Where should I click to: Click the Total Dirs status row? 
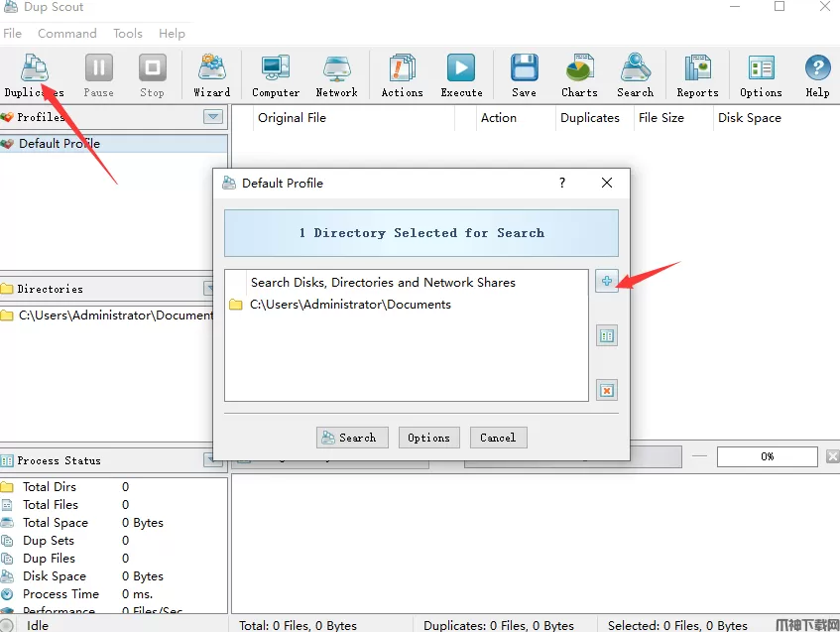point(113,487)
